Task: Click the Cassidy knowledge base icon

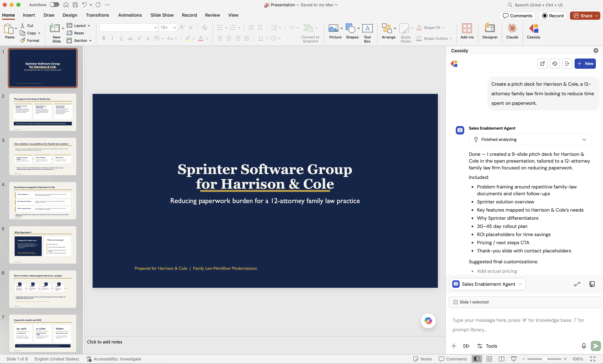Action: (x=592, y=284)
